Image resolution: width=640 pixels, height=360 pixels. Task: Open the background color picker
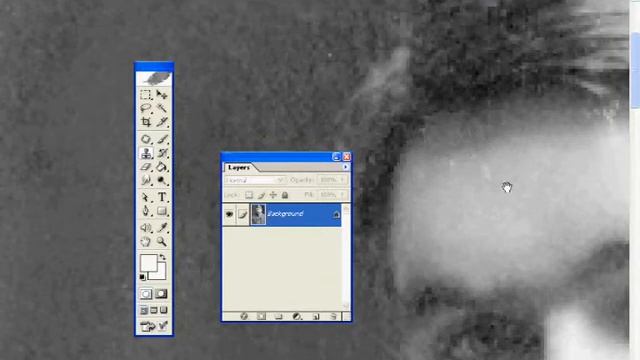click(161, 274)
